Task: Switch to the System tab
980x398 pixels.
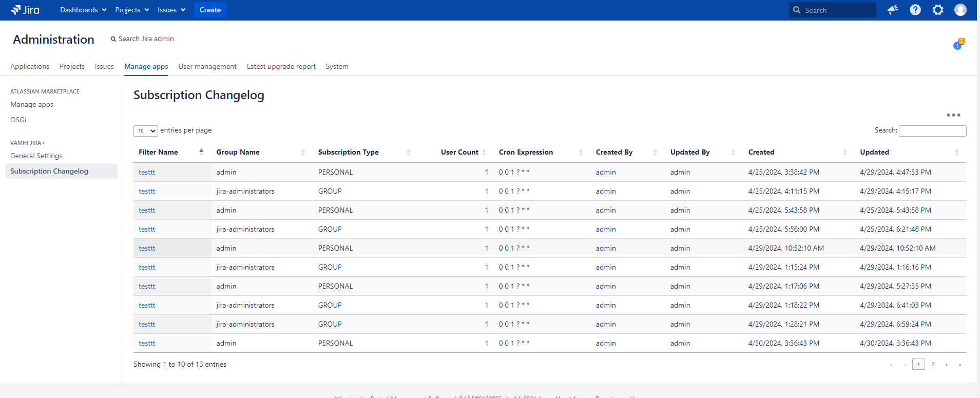Action: point(337,66)
